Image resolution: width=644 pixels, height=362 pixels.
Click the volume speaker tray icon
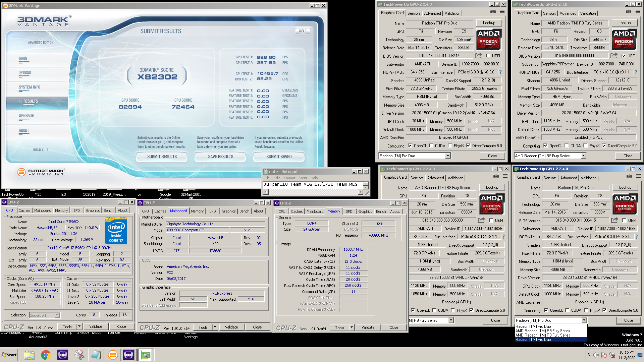[596, 355]
